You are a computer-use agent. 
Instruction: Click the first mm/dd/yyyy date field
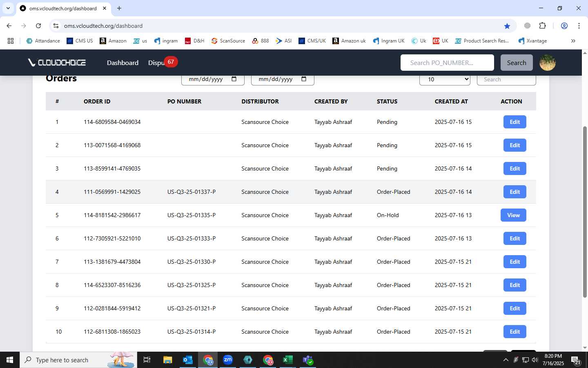coord(213,79)
